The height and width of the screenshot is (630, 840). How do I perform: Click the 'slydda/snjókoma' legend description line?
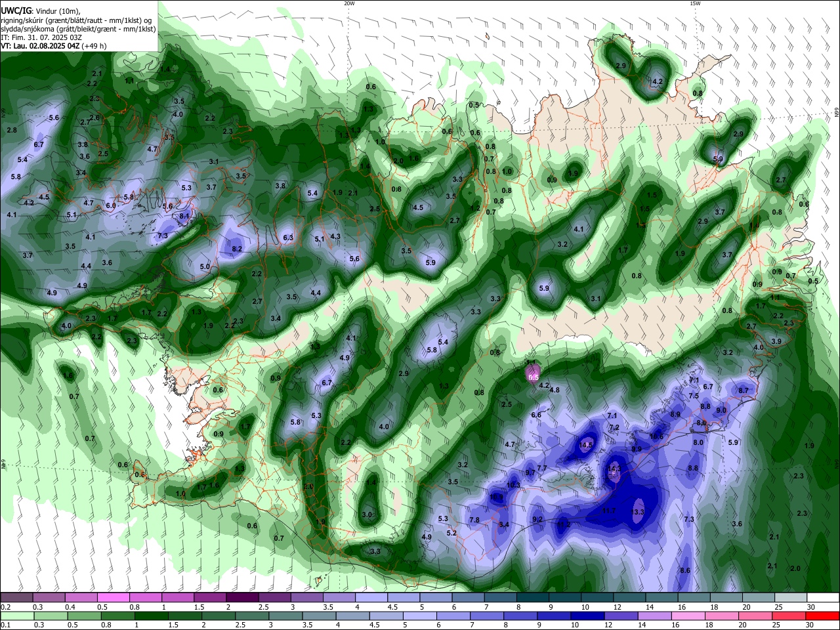(x=78, y=29)
